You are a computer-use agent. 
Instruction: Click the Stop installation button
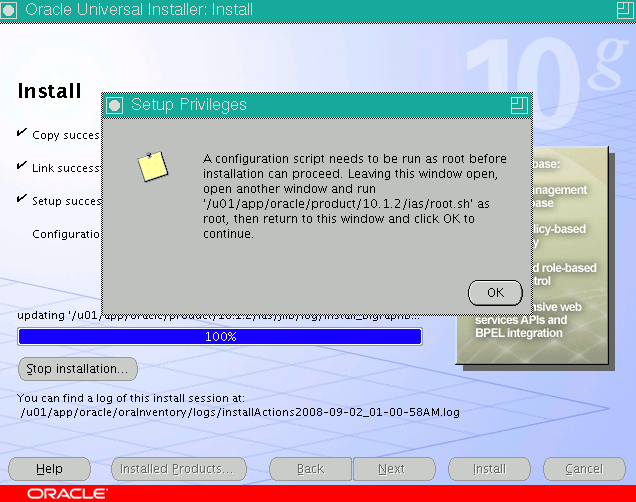tap(77, 369)
